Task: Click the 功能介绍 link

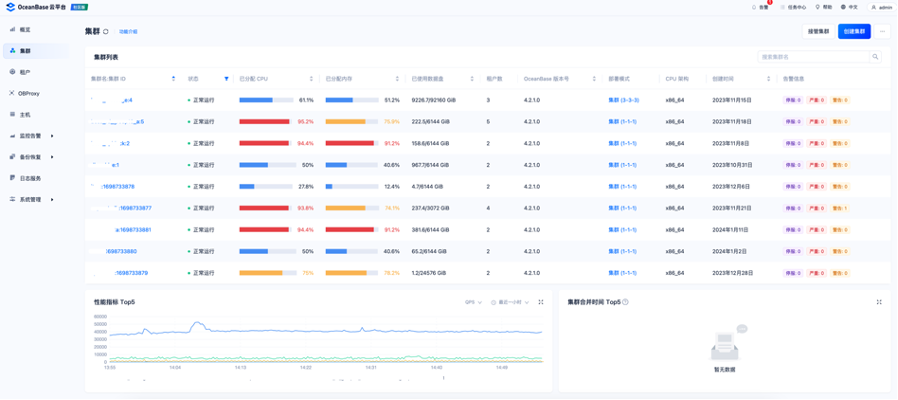Action: [128, 32]
